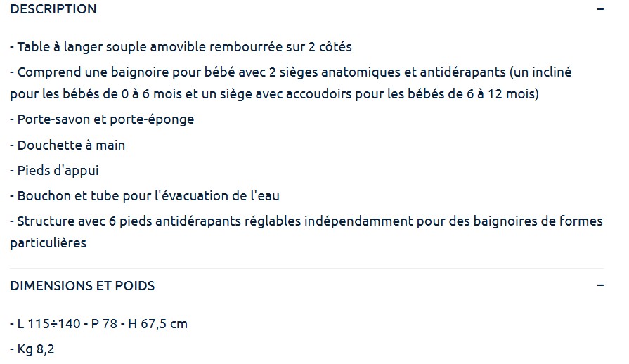
Task: Click the word 'particulières'
Action: pos(48,243)
